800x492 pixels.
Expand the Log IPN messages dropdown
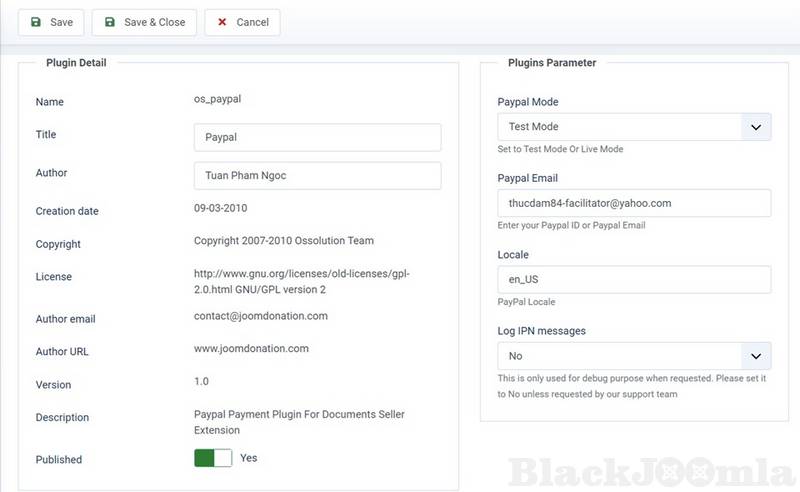click(x=634, y=356)
